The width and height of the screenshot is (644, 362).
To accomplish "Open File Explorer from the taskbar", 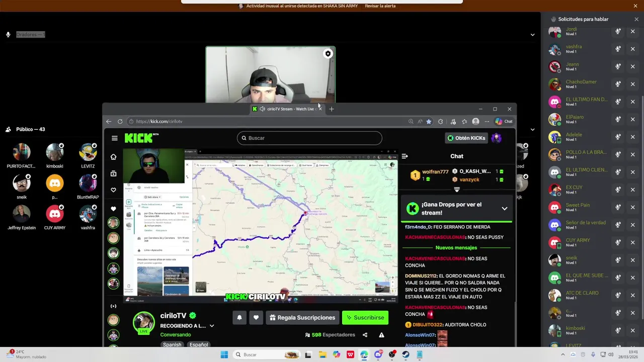I will click(x=323, y=354).
